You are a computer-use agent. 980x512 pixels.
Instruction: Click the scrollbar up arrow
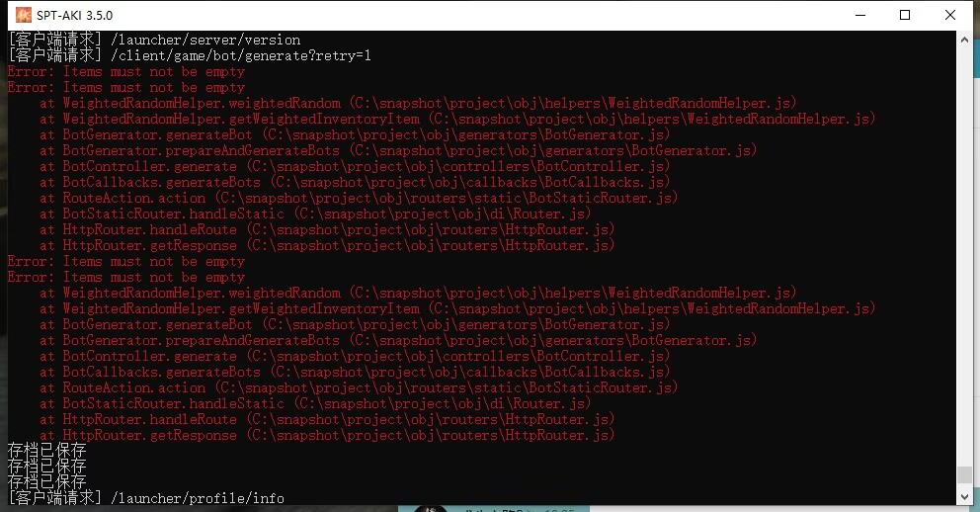964,40
